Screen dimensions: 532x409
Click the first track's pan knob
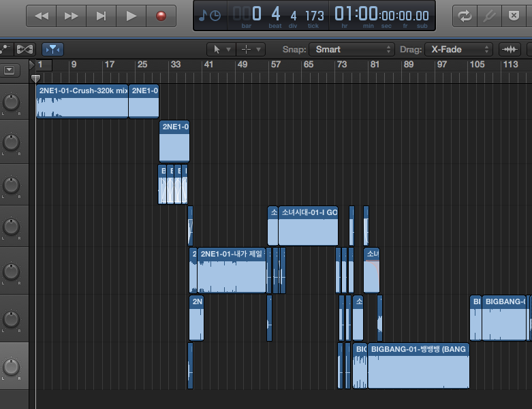point(11,102)
